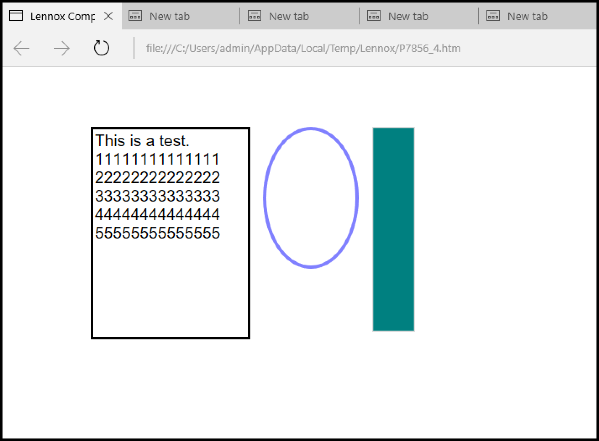Go forward using the right arrow

(62, 49)
